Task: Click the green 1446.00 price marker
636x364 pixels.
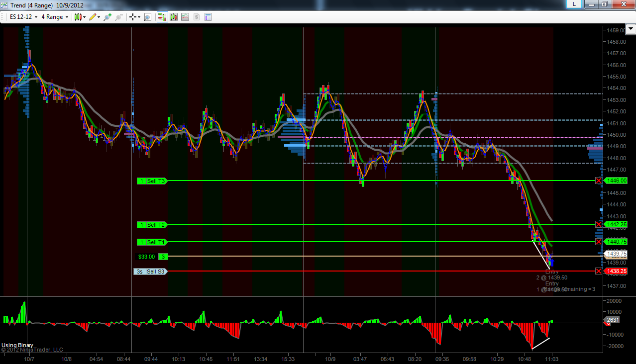Action: [x=616, y=181]
